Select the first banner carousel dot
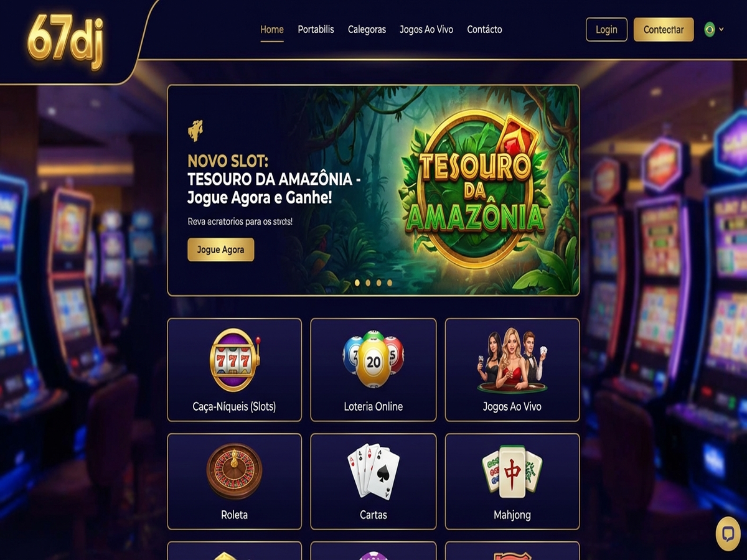 [x=357, y=282]
